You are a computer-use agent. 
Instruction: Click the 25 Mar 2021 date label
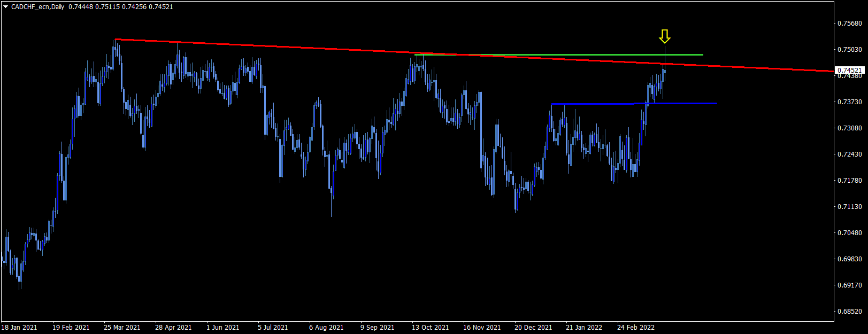pos(122,328)
